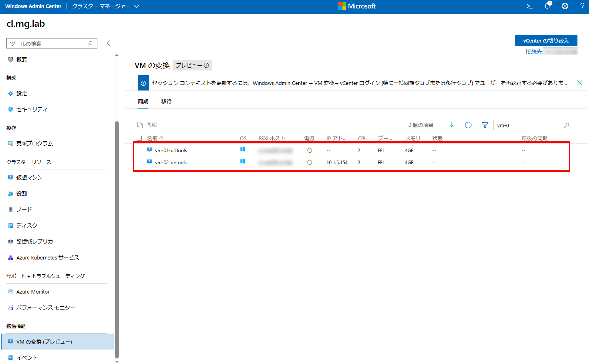589x364 pixels.
Task: Click the preview info icon
Action: pyautogui.click(x=206, y=65)
